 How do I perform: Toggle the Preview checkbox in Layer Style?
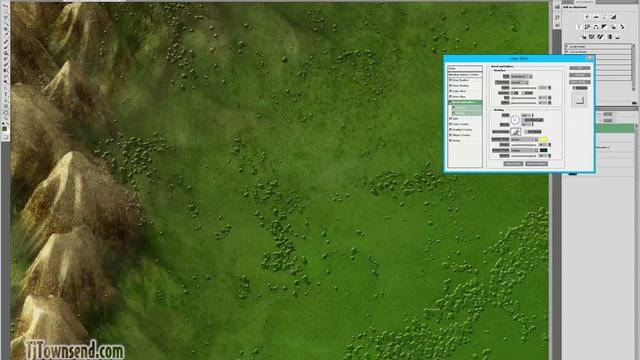click(574, 88)
